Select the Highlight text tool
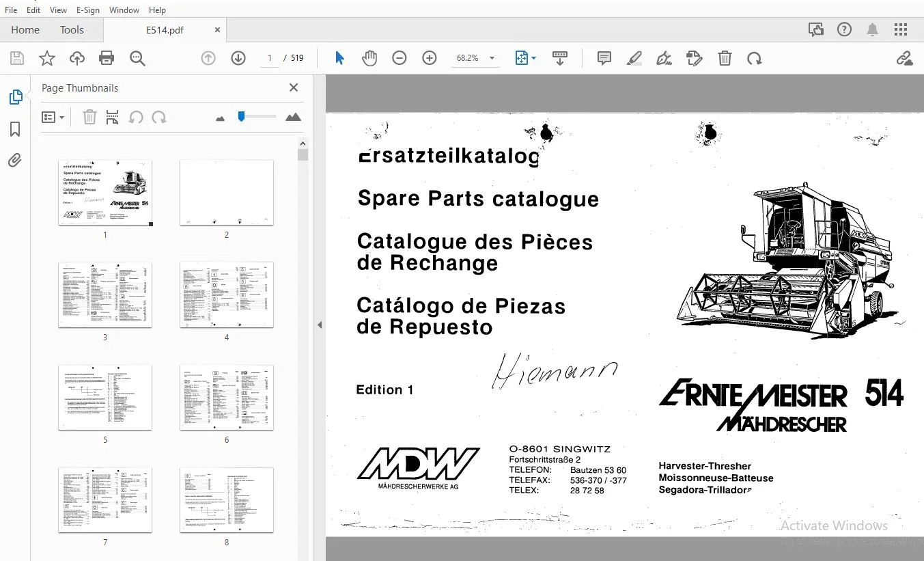This screenshot has height=561, width=924. coord(634,59)
